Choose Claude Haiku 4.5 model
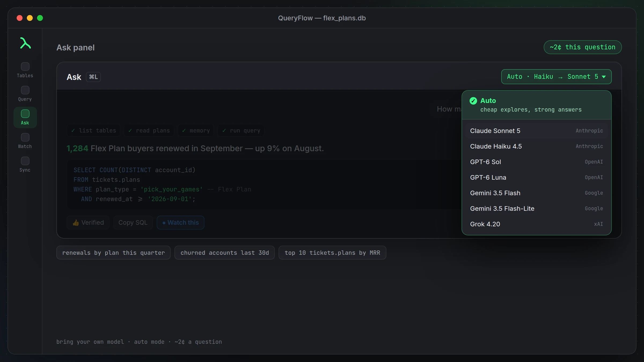Image resolution: width=644 pixels, height=362 pixels. [x=536, y=146]
